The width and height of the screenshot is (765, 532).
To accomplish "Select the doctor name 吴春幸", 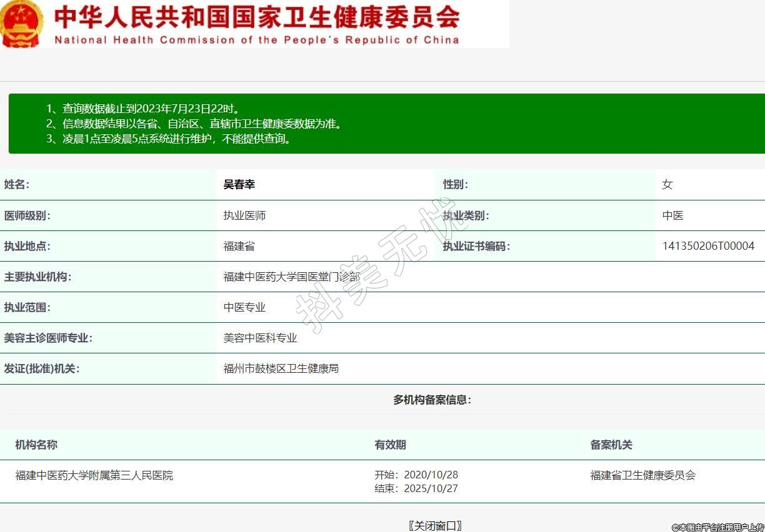I will click(x=239, y=184).
